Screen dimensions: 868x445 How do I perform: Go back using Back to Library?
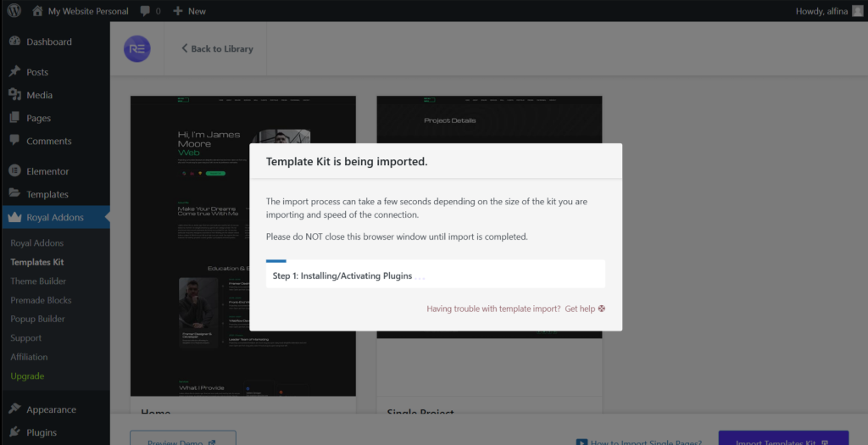click(217, 49)
